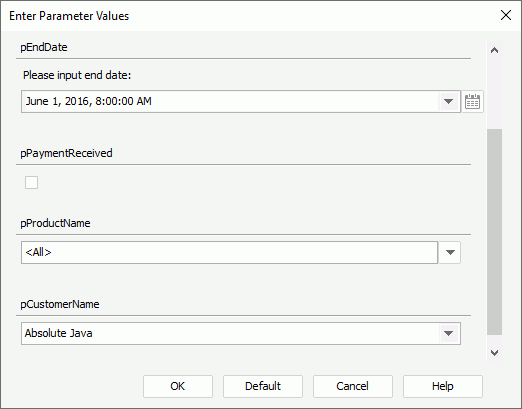Close the Enter Parameter Values dialog

(506, 15)
